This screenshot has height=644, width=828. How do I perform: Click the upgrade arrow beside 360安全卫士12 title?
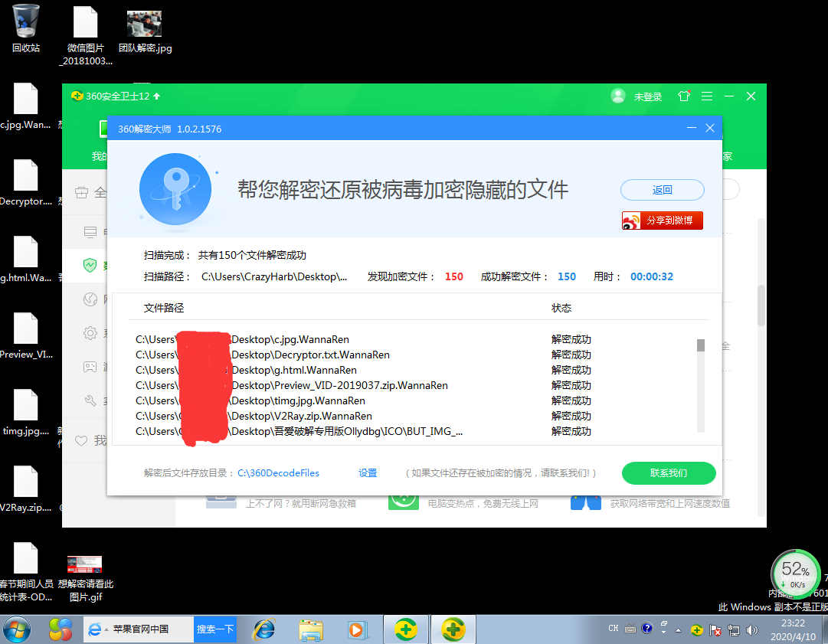click(x=157, y=96)
